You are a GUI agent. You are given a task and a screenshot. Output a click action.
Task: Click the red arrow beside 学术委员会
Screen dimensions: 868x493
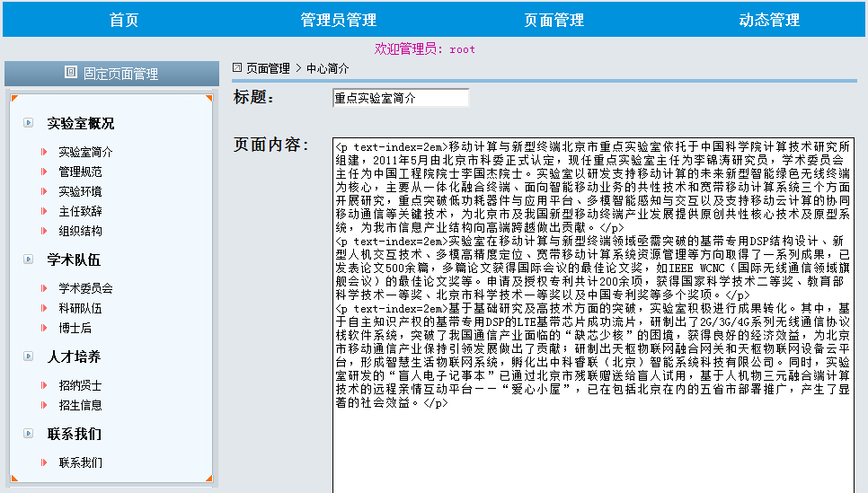click(44, 288)
